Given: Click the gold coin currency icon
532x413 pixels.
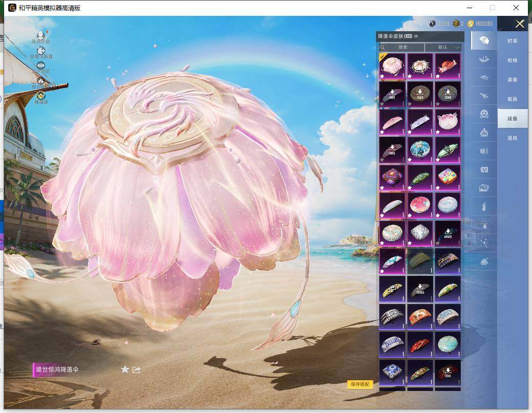Looking at the screenshot, I should (x=470, y=24).
